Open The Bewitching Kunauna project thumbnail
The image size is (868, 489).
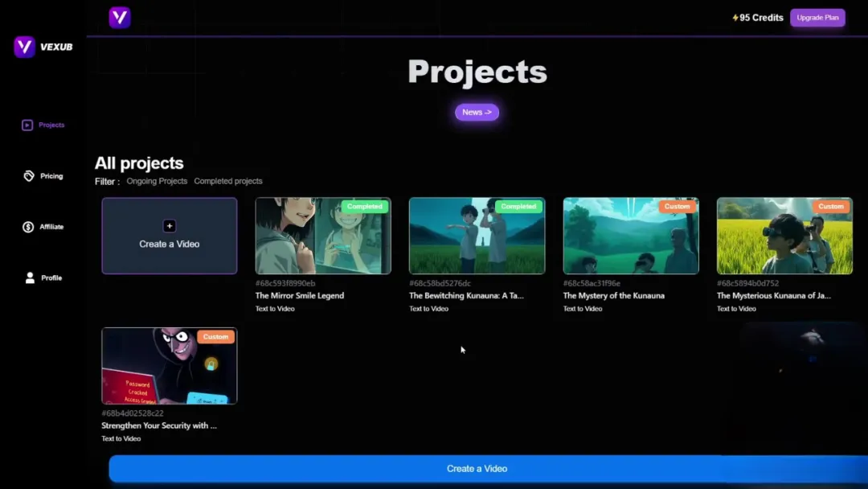click(x=477, y=236)
